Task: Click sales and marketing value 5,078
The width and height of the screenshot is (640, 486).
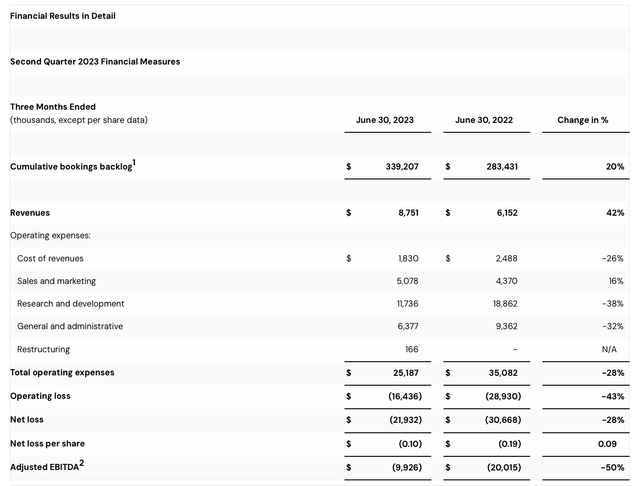Action: point(407,281)
